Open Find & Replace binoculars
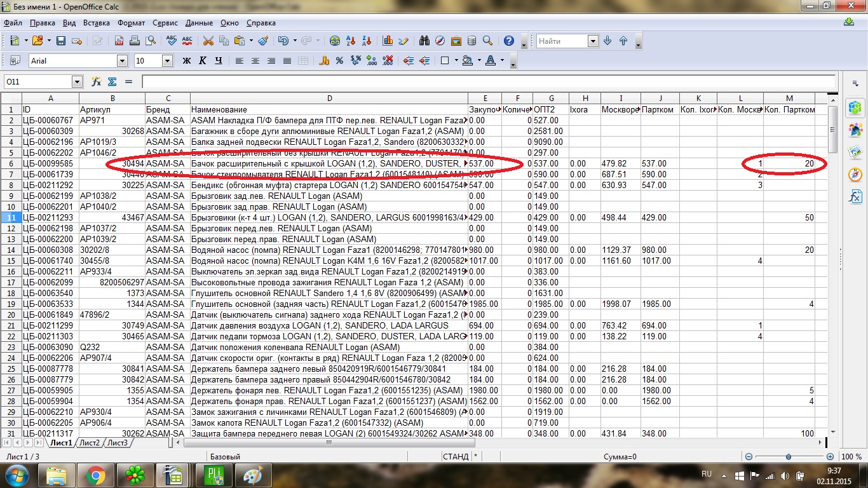This screenshot has height=488, width=868. pyautogui.click(x=424, y=41)
